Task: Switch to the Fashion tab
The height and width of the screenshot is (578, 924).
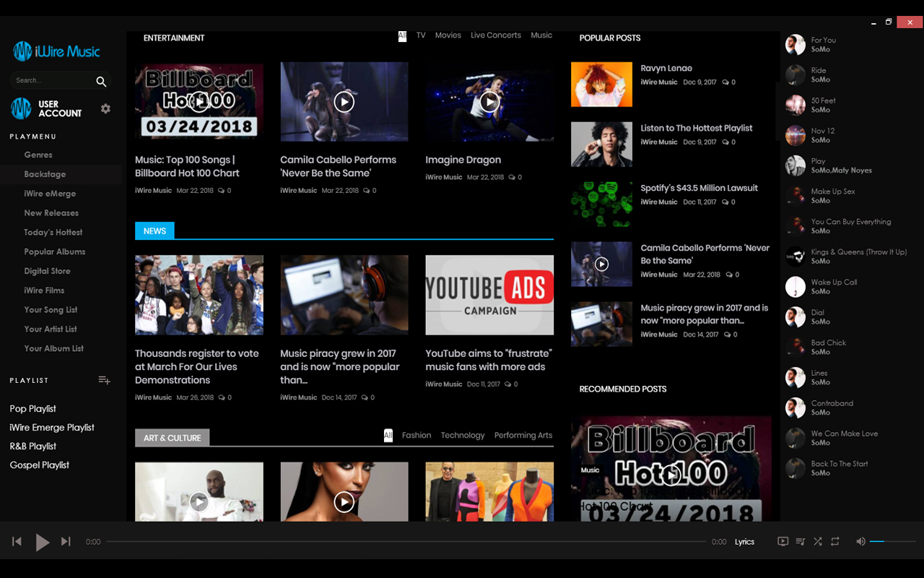Action: [x=417, y=436]
